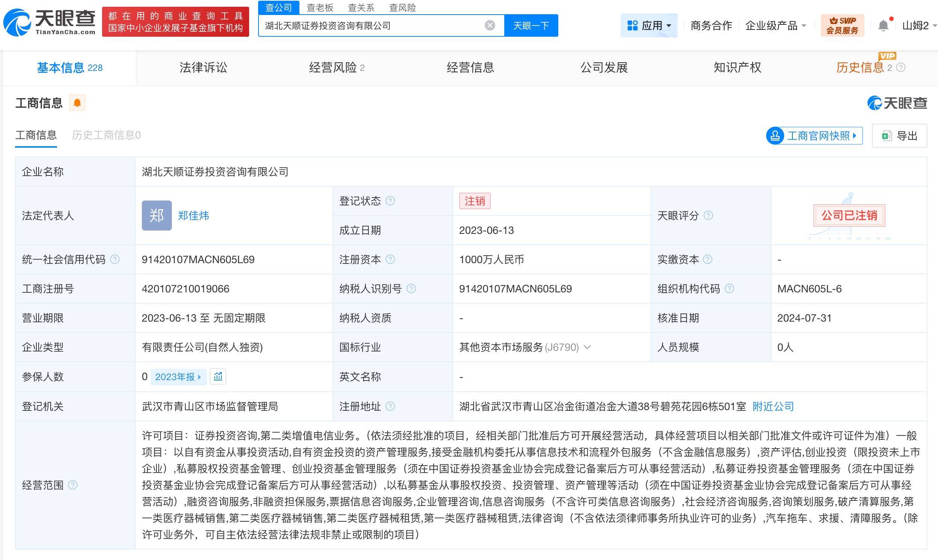Click help icon next to 天眼评分
Screen dimensions: 938x560
[x=708, y=216]
